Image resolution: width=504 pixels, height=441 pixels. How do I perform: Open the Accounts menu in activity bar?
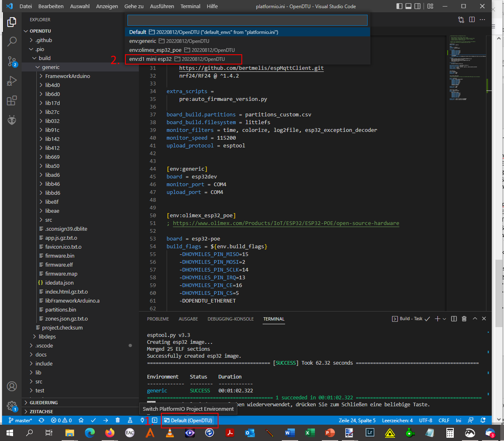[12, 386]
